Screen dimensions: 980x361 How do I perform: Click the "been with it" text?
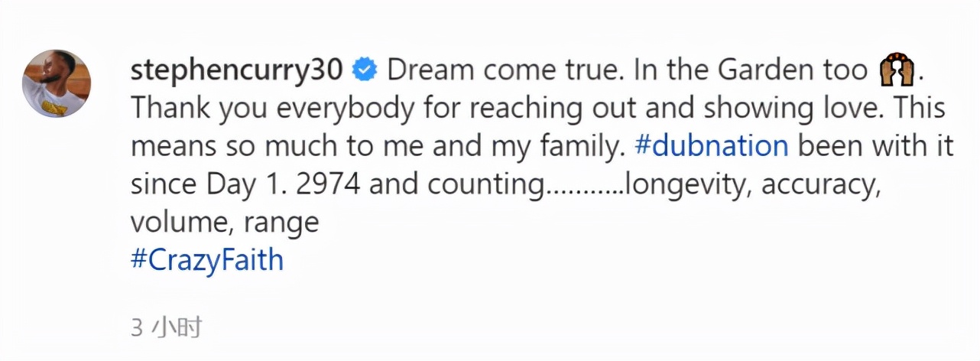point(875,146)
